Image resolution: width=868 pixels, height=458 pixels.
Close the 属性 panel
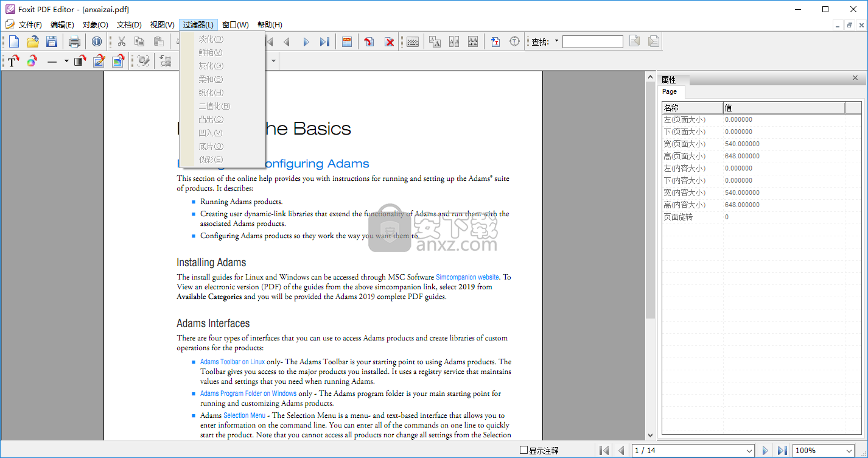click(x=855, y=78)
